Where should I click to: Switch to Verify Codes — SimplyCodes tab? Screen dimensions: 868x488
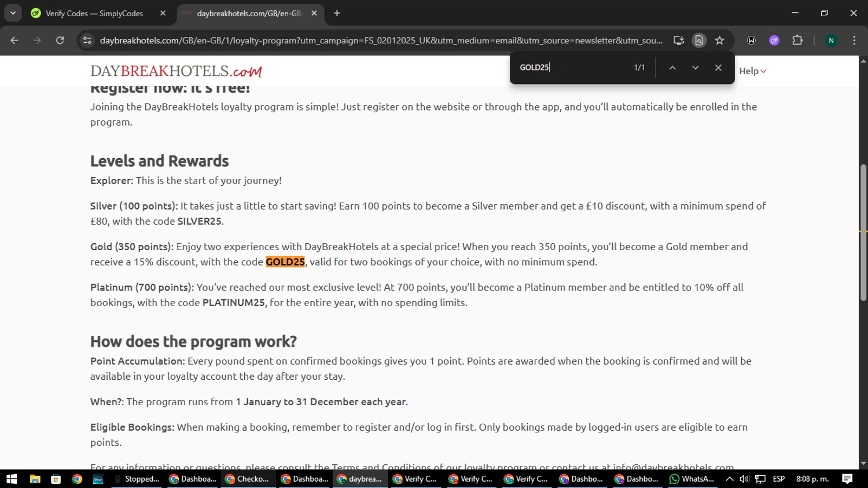[94, 13]
